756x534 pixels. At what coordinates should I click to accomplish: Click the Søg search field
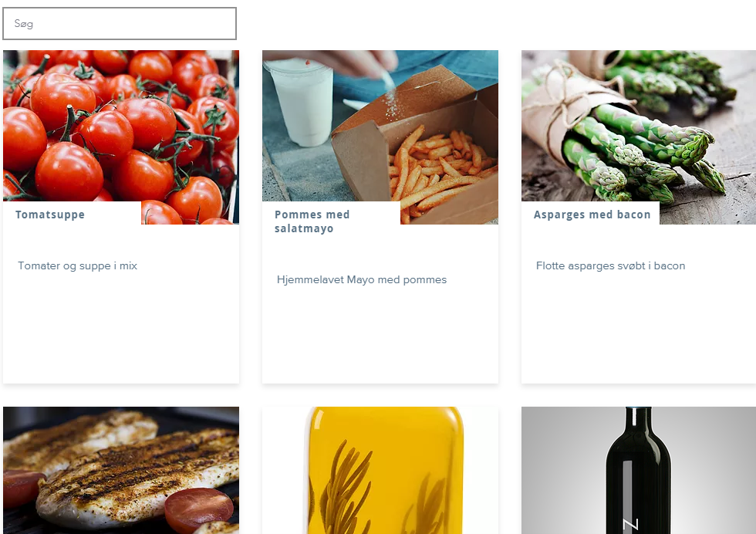coord(120,24)
